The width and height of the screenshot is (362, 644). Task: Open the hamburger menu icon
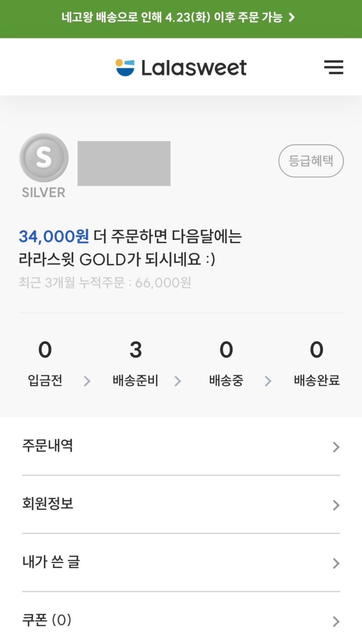[x=334, y=67]
